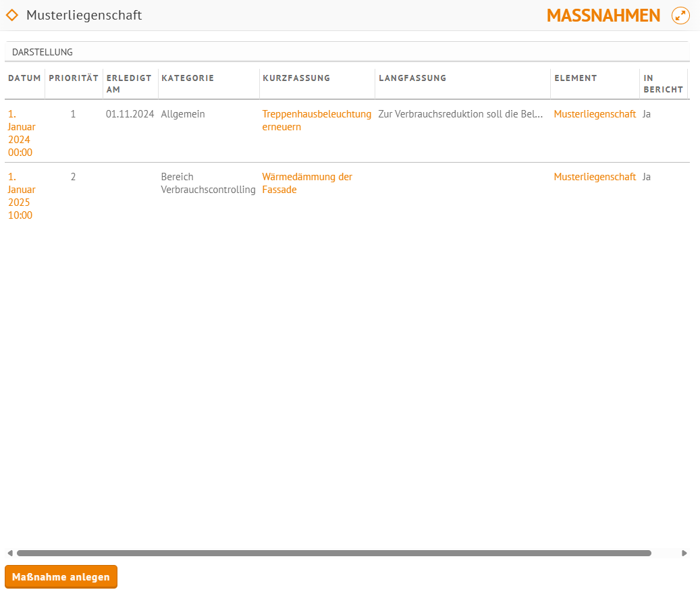
Task: Open Musterliegenschaft link in Wärmedämmung row
Action: pyautogui.click(x=595, y=177)
